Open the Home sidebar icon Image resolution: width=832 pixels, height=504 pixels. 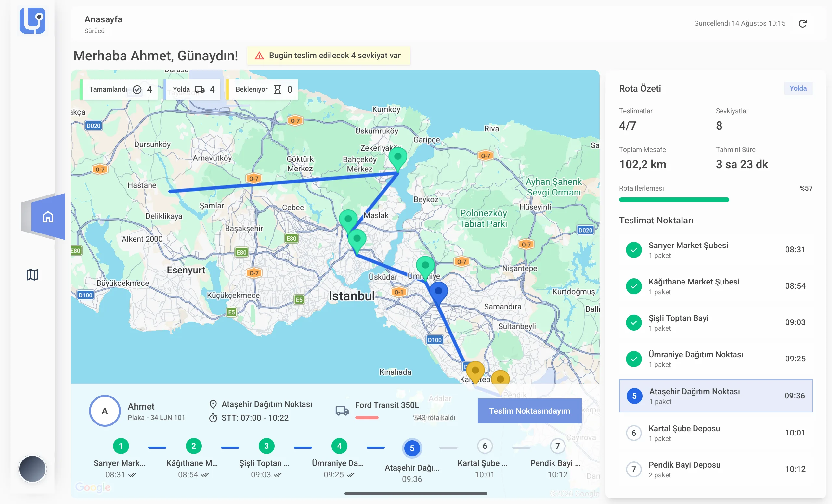tap(48, 217)
